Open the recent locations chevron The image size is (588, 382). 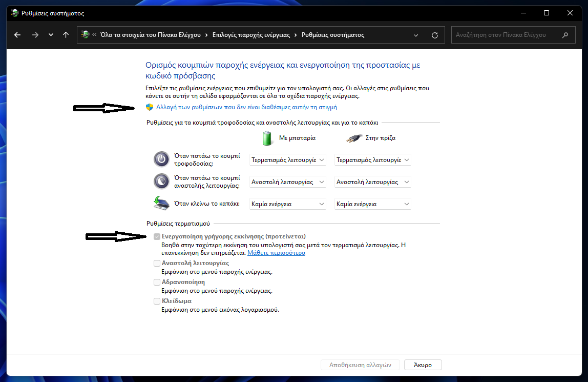[50, 35]
